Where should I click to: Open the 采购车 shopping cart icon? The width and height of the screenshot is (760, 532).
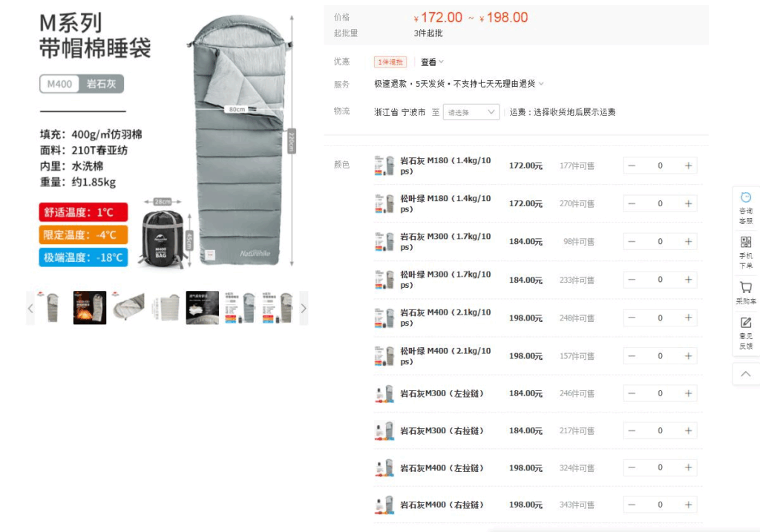(x=745, y=292)
